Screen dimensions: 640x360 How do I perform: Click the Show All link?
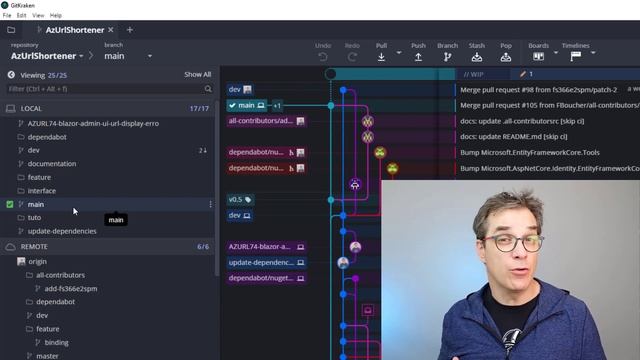tap(198, 74)
